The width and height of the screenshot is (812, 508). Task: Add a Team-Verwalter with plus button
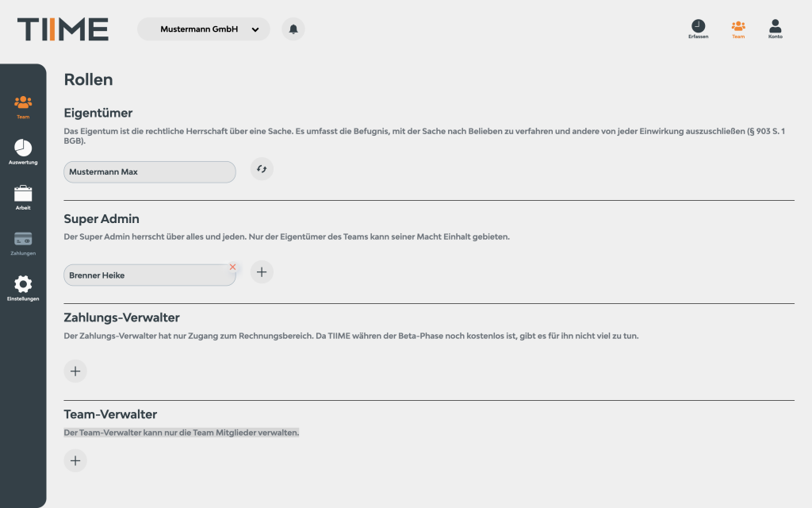coord(75,461)
